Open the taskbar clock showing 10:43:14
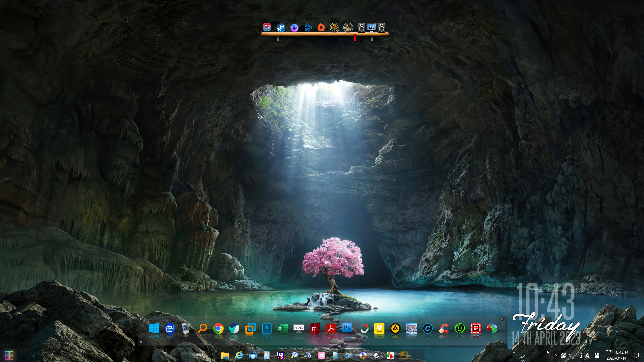644x362 pixels. [616, 355]
